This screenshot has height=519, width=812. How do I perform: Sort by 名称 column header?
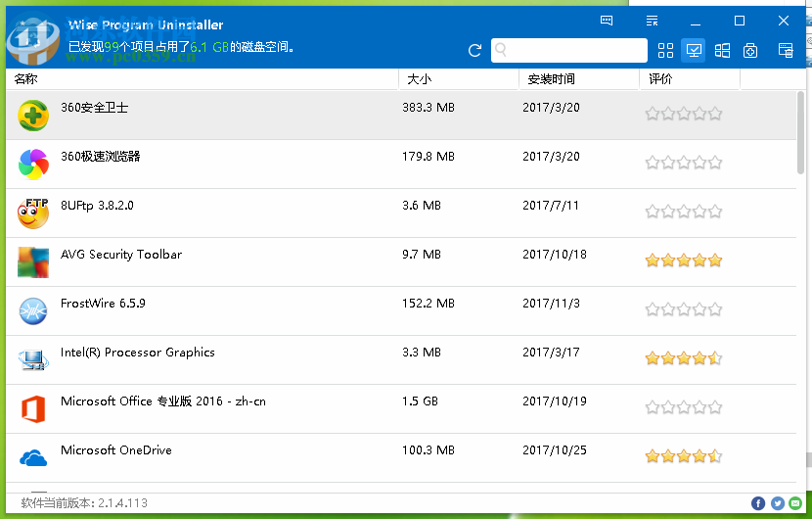pos(202,79)
